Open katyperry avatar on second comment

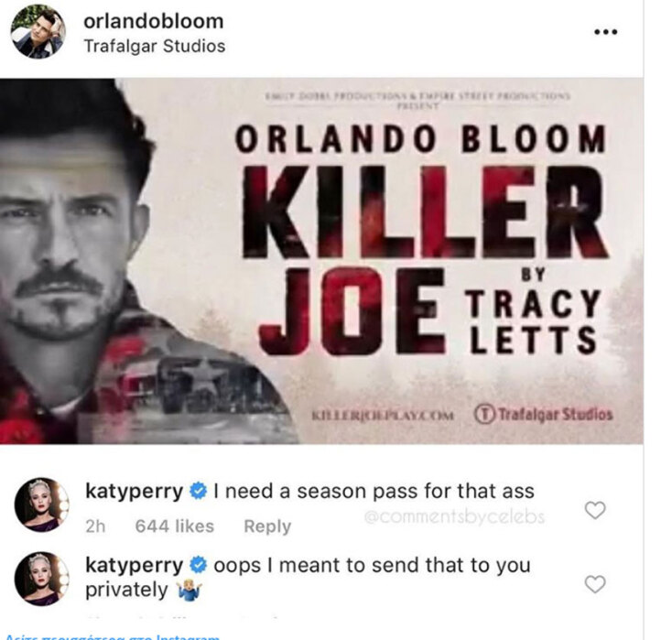pos(41,579)
